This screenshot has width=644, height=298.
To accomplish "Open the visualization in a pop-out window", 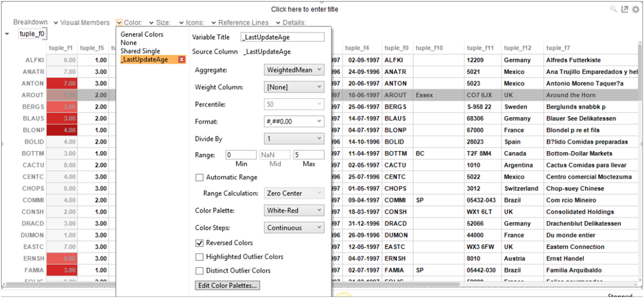I will [x=624, y=9].
